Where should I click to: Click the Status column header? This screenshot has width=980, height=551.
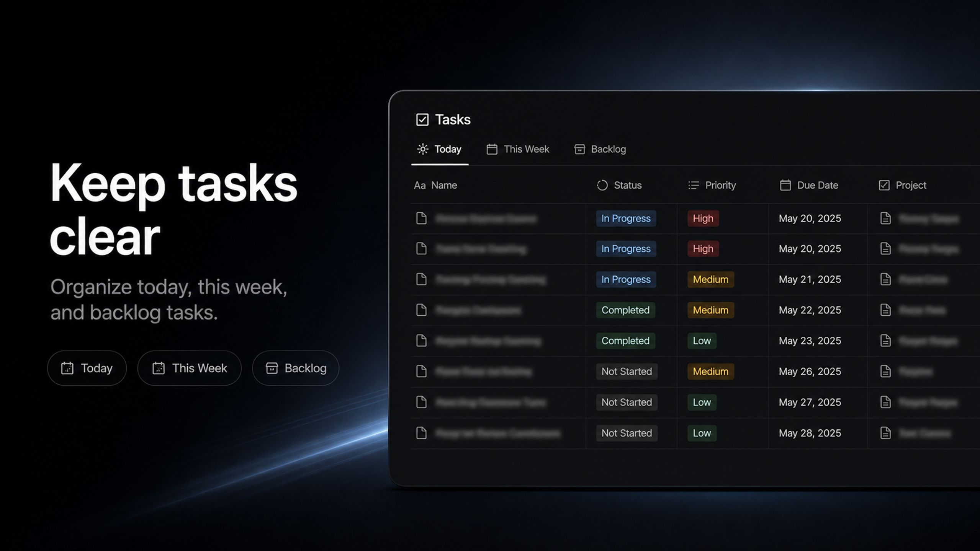[619, 185]
